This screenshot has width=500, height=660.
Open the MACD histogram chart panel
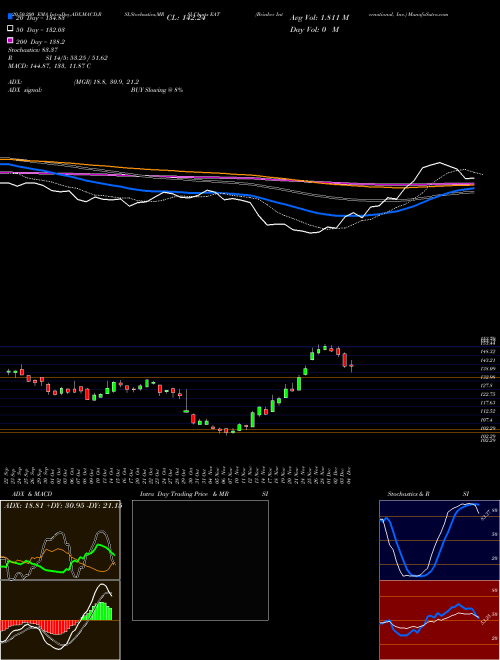coord(60,620)
